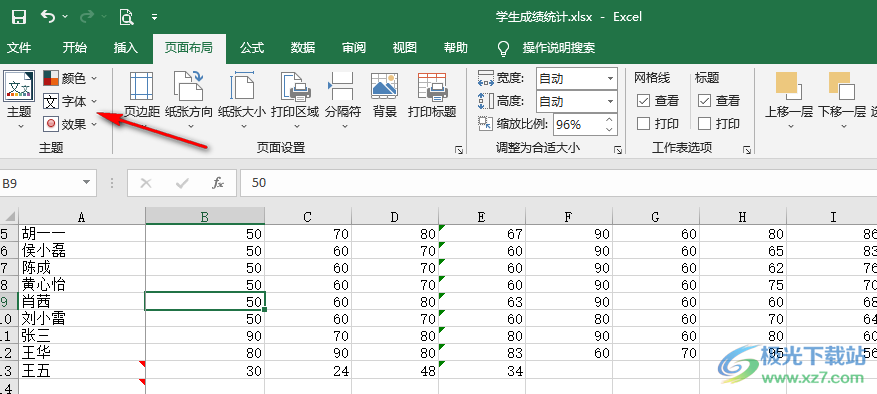Toggle Headings View (查看) checkbox

(x=705, y=101)
